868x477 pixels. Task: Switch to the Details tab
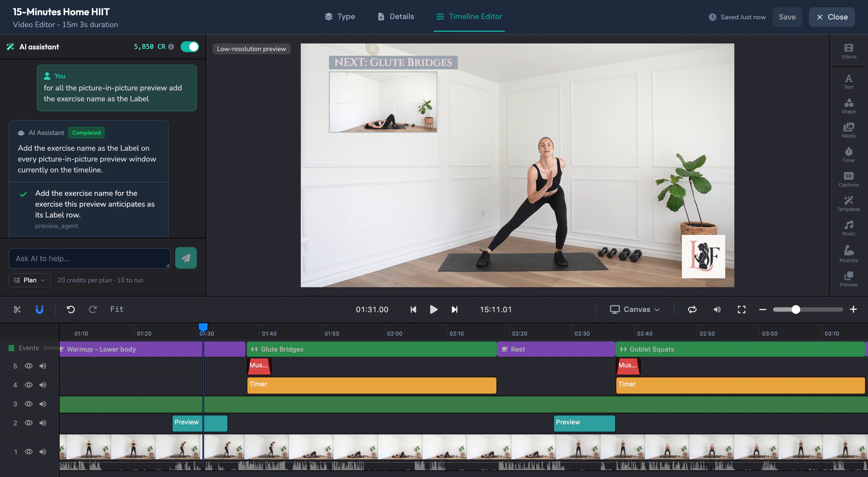pos(396,16)
